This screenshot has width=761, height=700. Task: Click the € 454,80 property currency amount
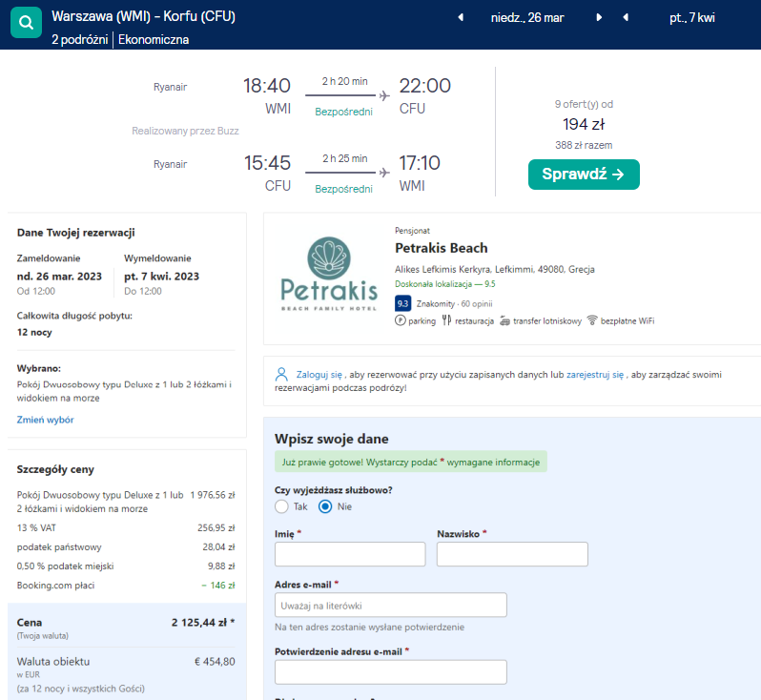(215, 662)
